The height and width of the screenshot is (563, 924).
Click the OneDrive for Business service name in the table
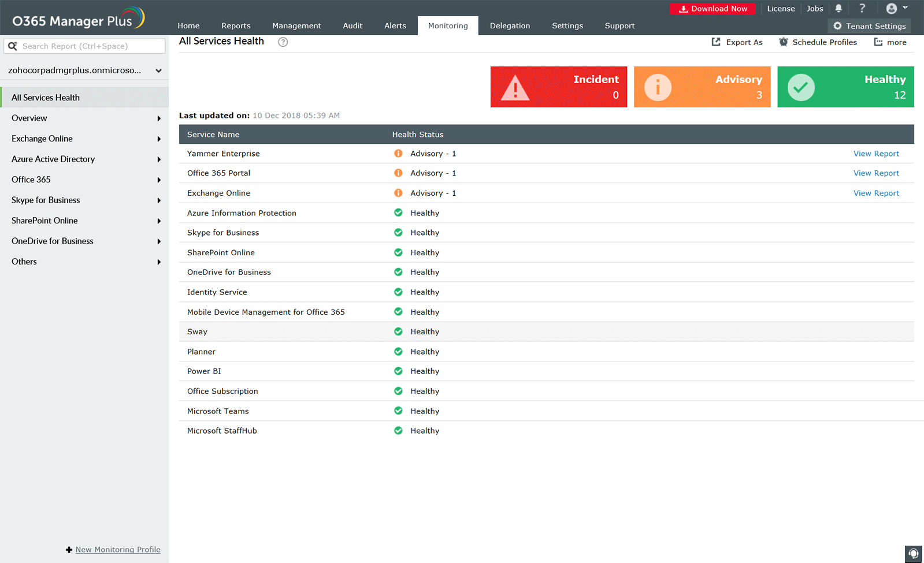229,272
